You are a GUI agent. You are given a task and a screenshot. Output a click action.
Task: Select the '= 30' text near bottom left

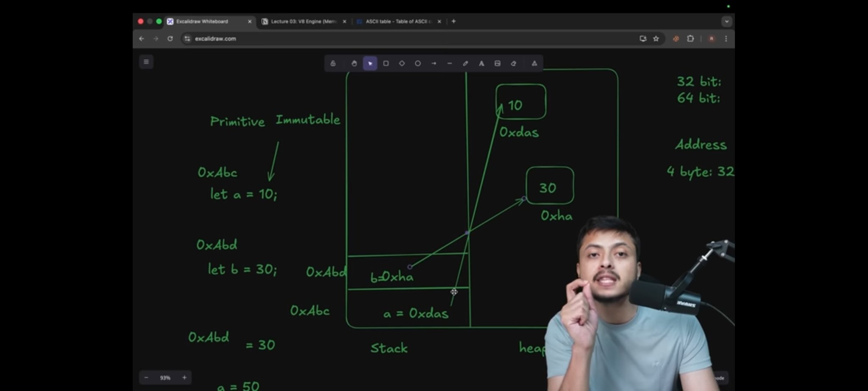(261, 345)
